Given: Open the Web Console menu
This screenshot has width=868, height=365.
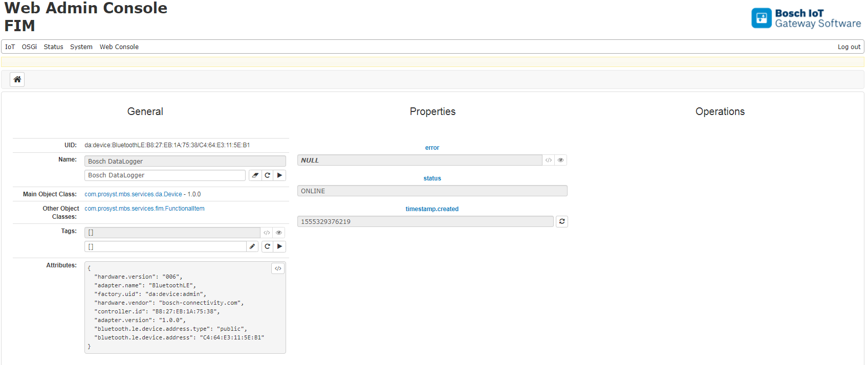Looking at the screenshot, I should pos(119,47).
